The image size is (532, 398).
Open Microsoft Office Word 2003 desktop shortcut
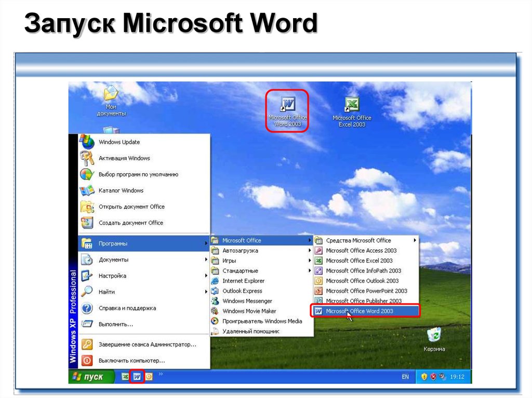(287, 111)
